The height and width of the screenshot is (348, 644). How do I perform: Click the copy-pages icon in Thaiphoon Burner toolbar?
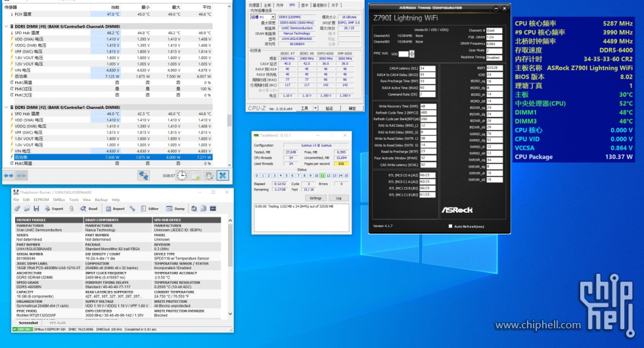[203, 209]
